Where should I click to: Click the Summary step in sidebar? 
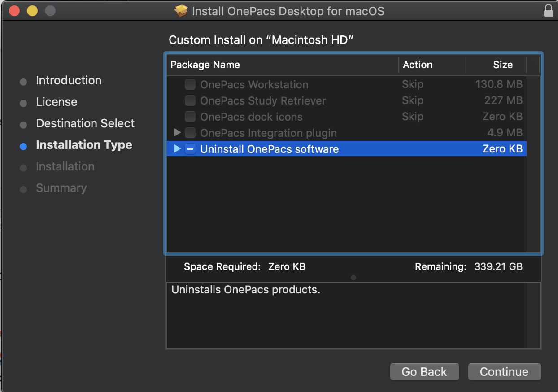(61, 188)
